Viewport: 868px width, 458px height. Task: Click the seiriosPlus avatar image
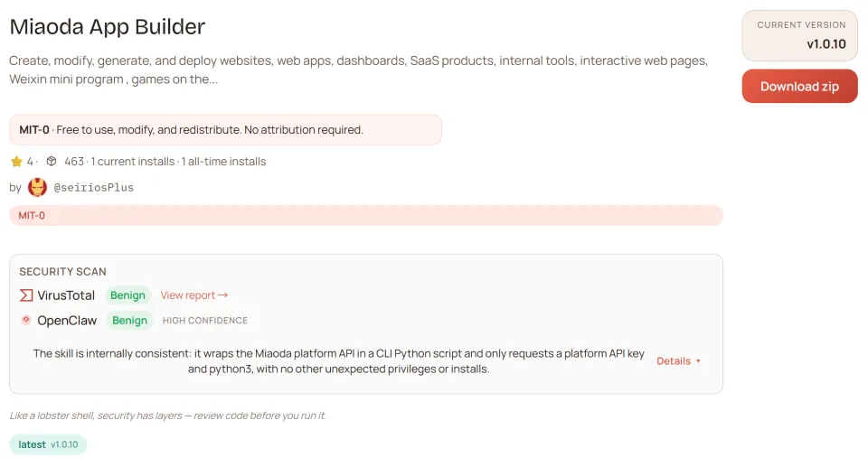[37, 187]
